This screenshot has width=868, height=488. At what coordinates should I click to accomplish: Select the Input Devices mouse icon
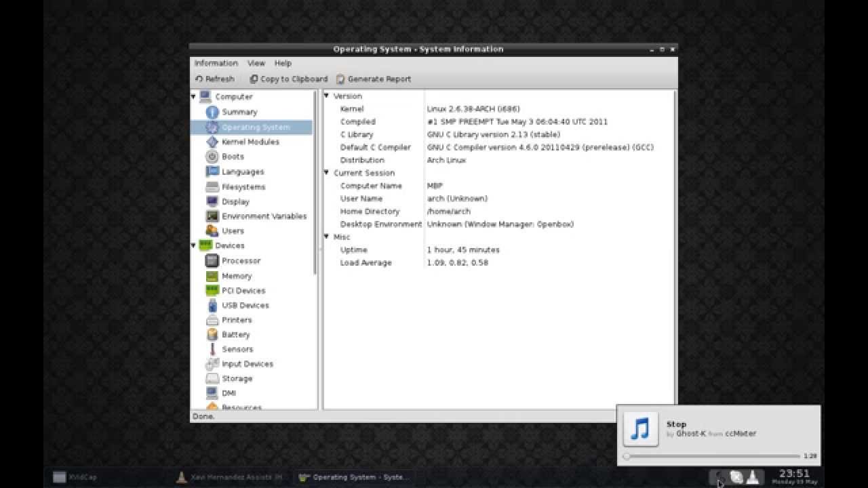(212, 364)
